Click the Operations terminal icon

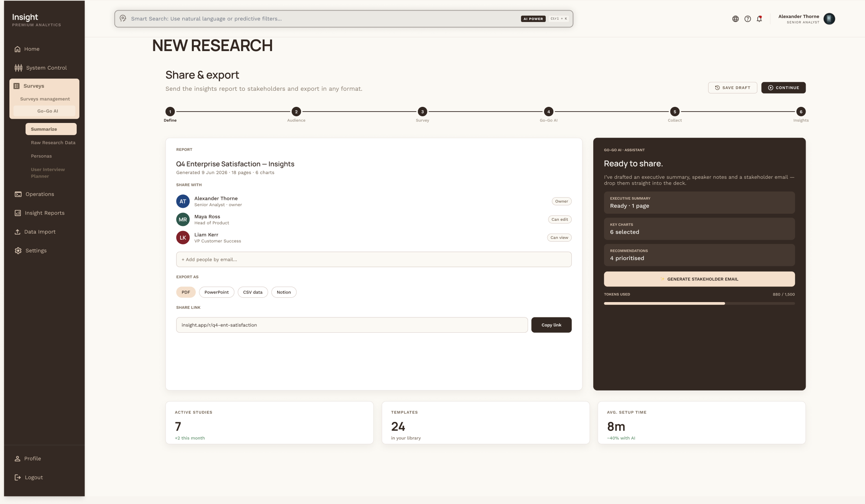pyautogui.click(x=18, y=194)
